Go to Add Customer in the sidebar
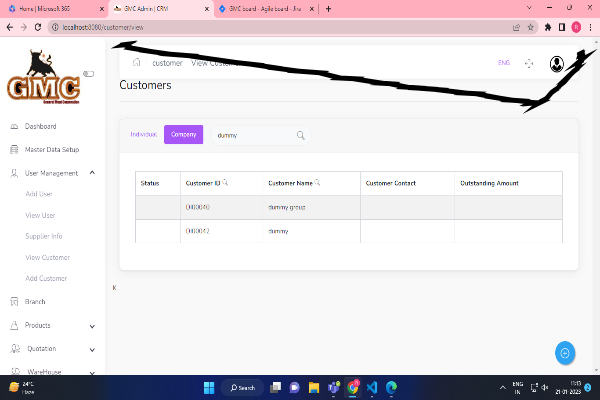The height and width of the screenshot is (400, 600). [46, 278]
